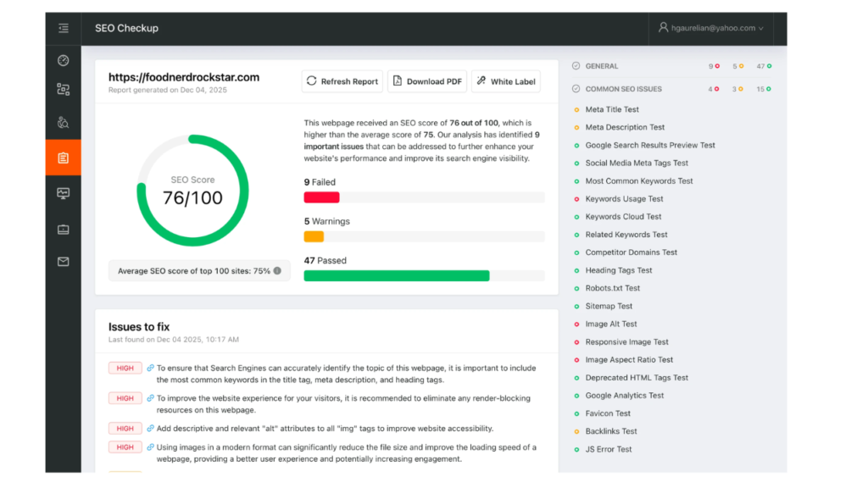Screen dimensions: 868x488
Task: Click the green Passed progress bar
Action: tap(397, 275)
